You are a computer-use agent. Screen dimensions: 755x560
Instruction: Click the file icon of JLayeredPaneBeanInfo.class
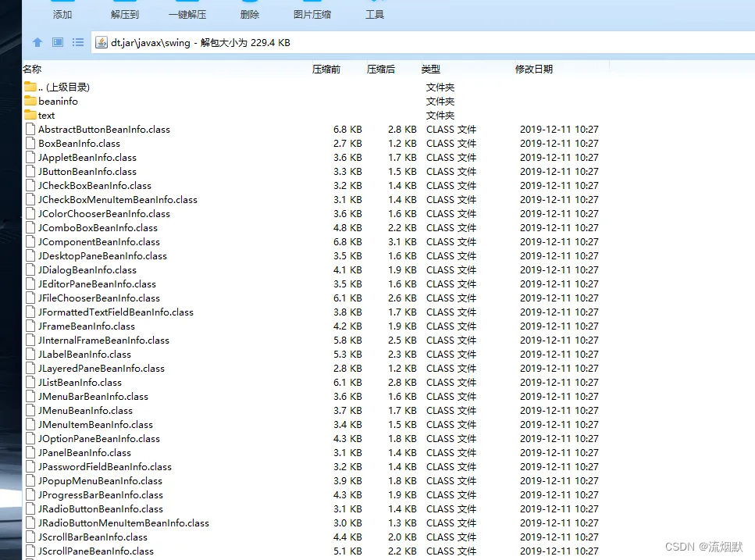point(30,369)
